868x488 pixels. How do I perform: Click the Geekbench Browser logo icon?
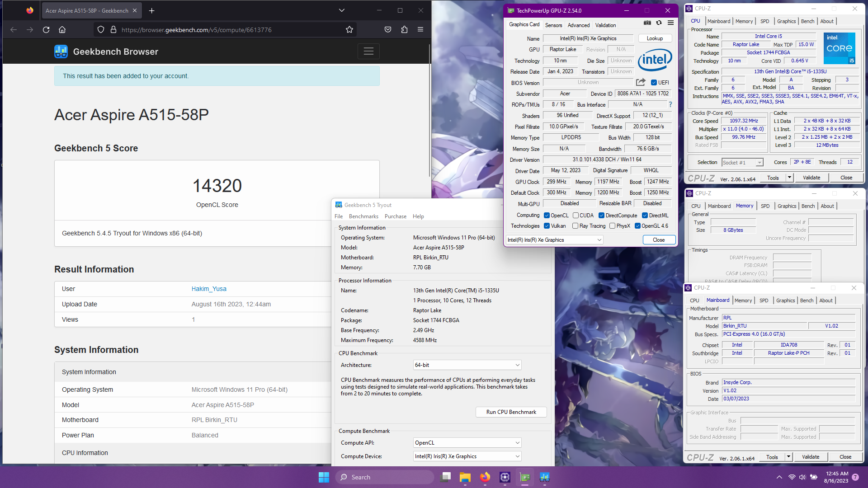point(61,52)
